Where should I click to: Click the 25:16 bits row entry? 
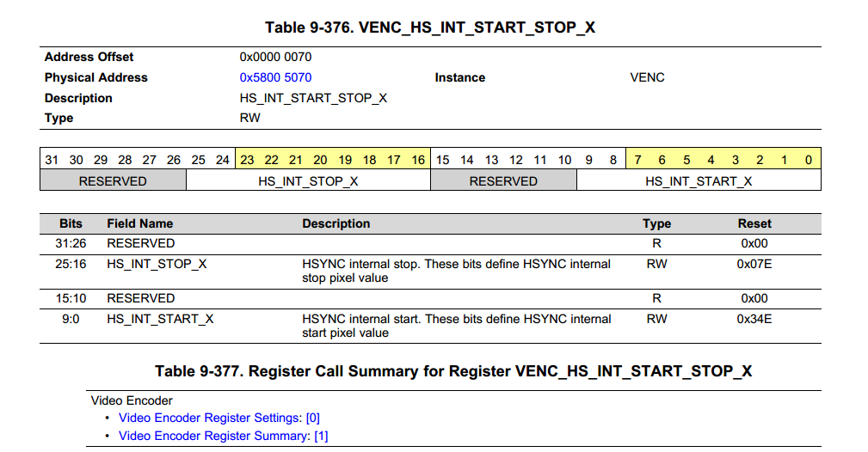point(71,264)
